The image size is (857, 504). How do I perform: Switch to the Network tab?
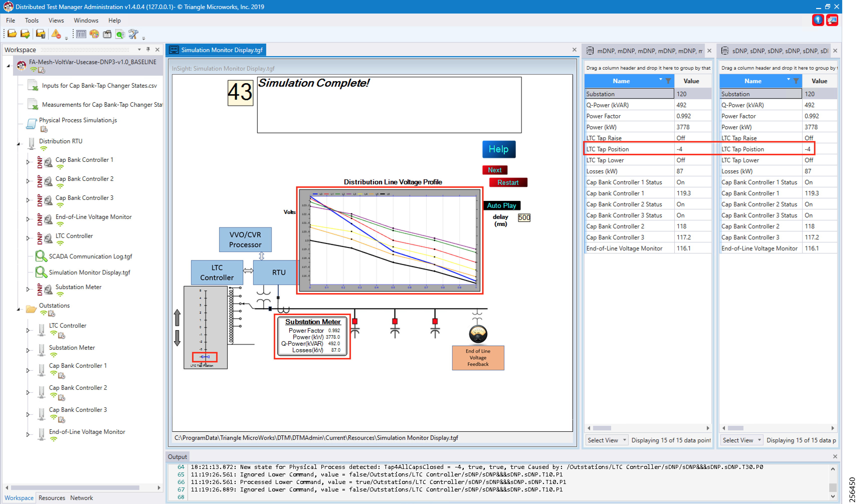82,497
